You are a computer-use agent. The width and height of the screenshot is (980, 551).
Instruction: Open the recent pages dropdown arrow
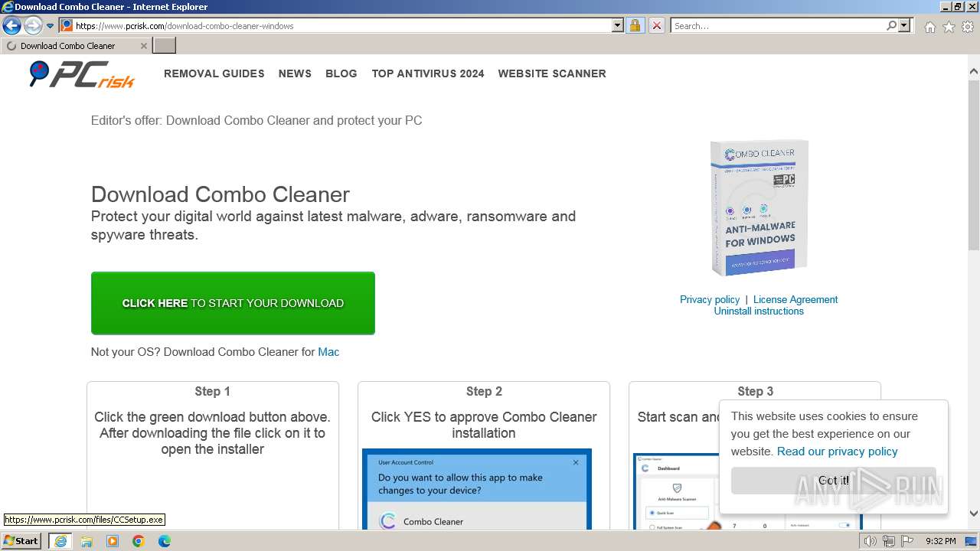coord(51,26)
